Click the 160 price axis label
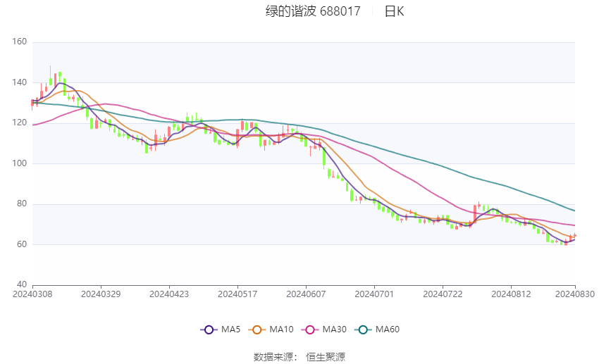The image size is (599, 364). 20,42
